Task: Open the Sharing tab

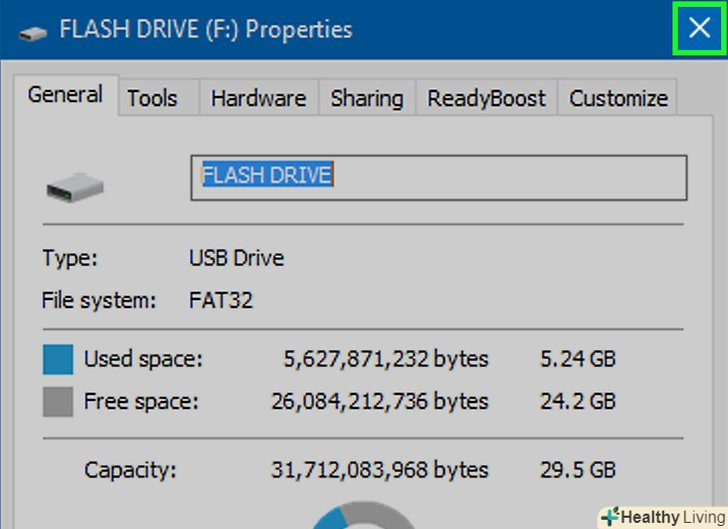Action: click(x=366, y=98)
